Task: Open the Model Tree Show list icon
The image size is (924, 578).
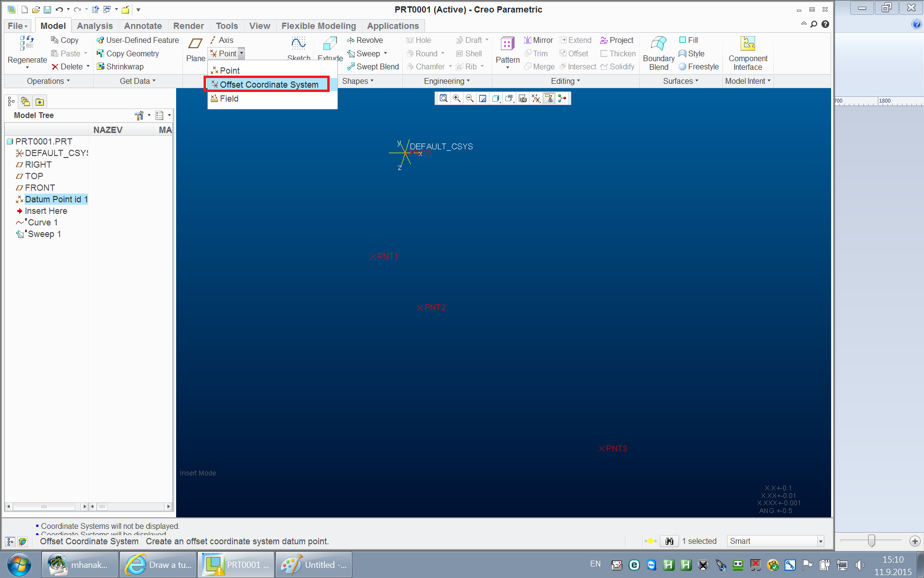Action: tap(160, 116)
